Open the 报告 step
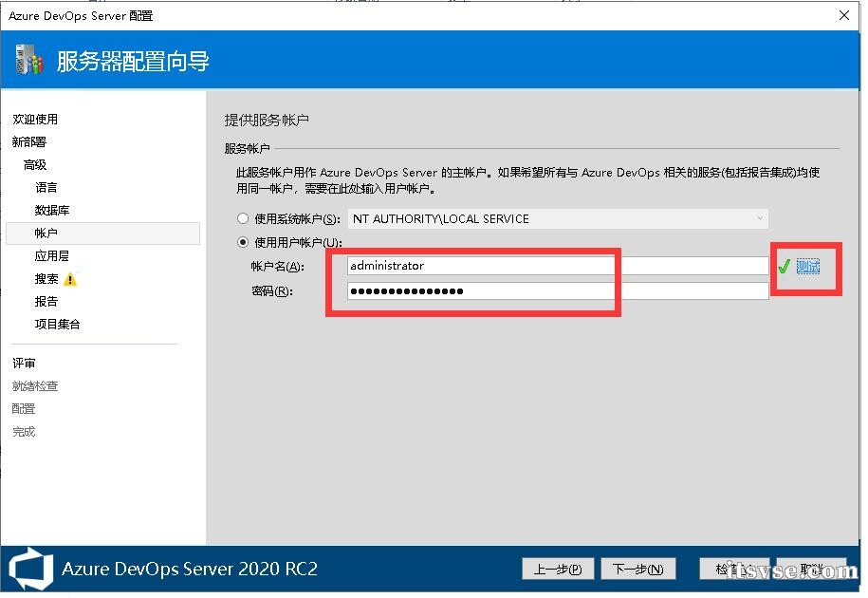Viewport: 868px width, 598px height. (46, 301)
